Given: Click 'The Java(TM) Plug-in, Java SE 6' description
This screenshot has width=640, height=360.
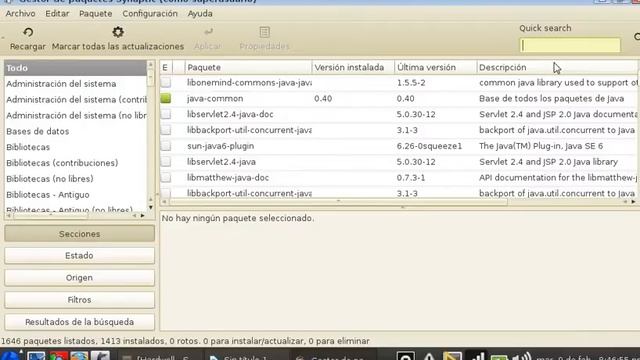Looking at the screenshot, I should [x=541, y=146].
